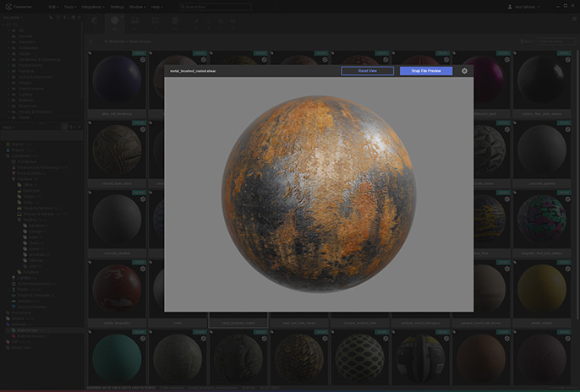Click the parquet_wood_mahogany file name label
The height and width of the screenshot is (392, 580).
coord(420,323)
